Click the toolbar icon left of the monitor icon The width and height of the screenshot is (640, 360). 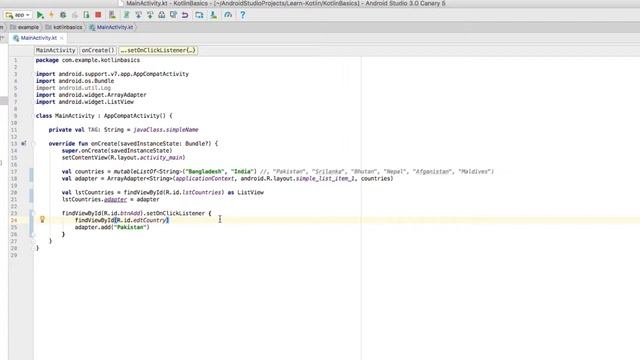pyautogui.click(x=162, y=15)
